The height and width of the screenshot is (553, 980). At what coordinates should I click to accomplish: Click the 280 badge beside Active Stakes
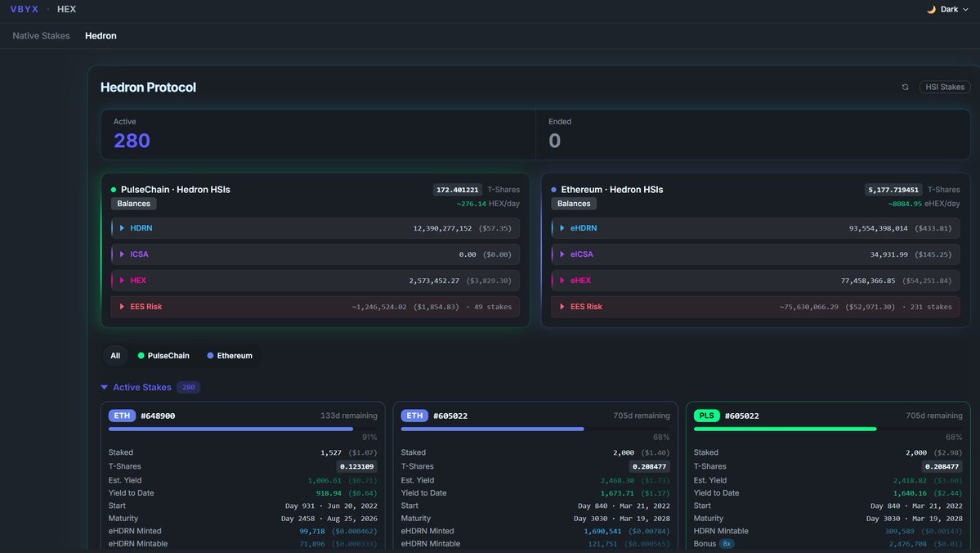[188, 386]
